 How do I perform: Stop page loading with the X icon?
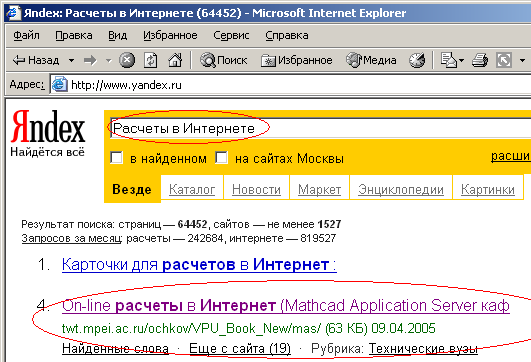click(x=127, y=60)
